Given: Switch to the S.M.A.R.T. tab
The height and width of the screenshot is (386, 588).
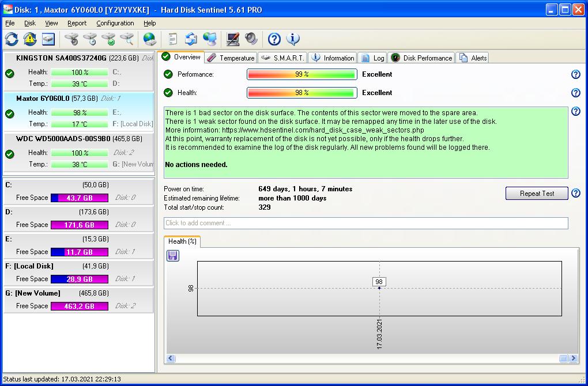Looking at the screenshot, I should click(282, 58).
